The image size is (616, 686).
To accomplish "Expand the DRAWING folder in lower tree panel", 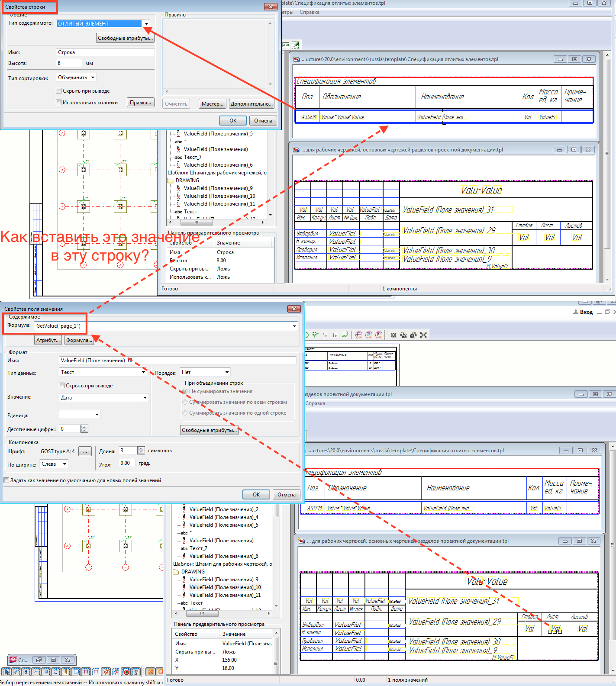I will click(176, 572).
